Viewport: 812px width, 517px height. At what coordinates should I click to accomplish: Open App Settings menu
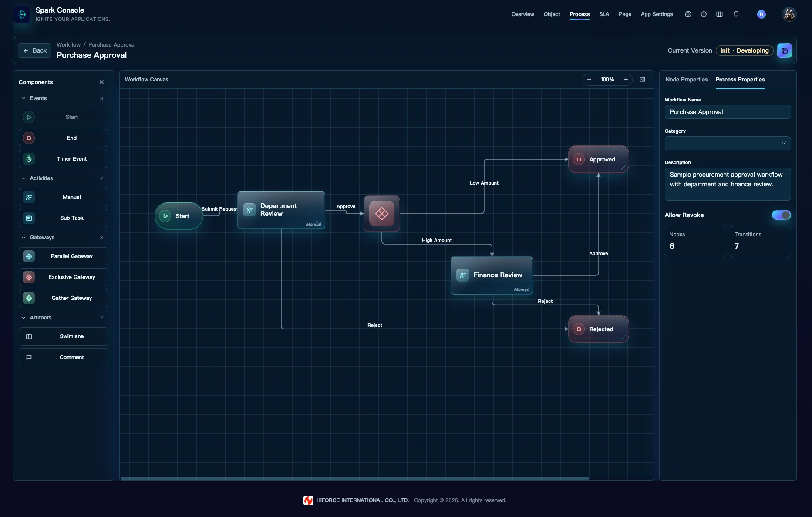(x=657, y=14)
